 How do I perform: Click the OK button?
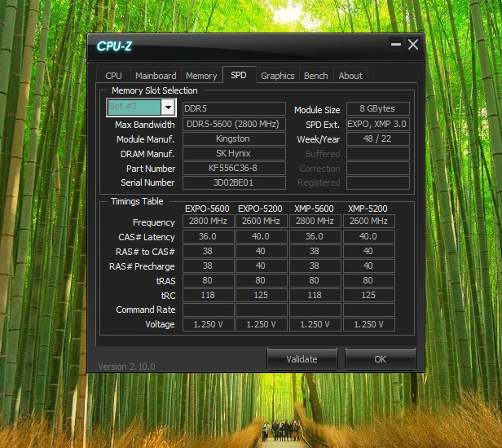pyautogui.click(x=381, y=359)
